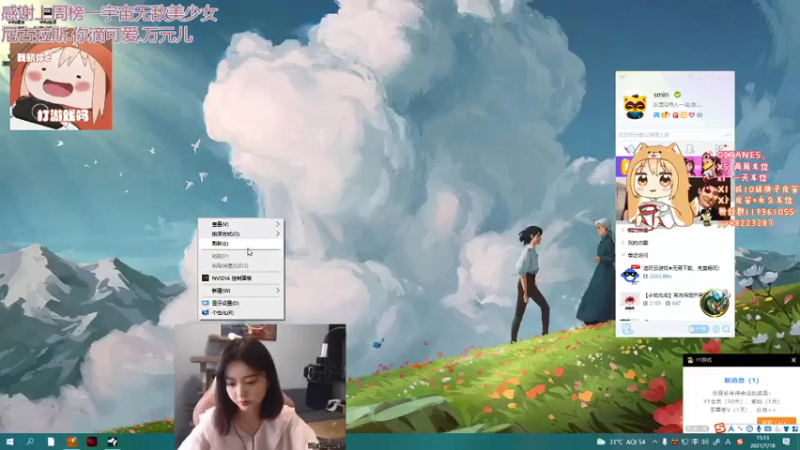Open the Windows notification center icon
The image size is (800, 450).
(x=786, y=441)
